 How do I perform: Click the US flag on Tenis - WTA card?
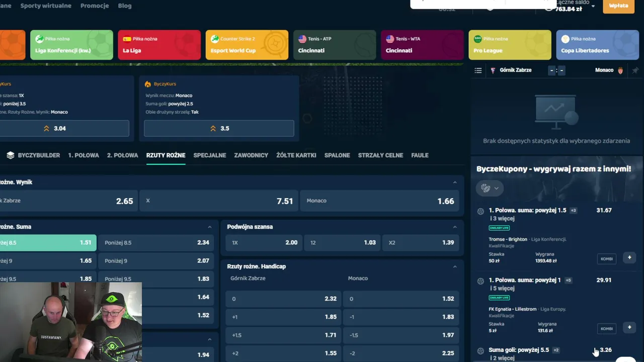[390, 39]
